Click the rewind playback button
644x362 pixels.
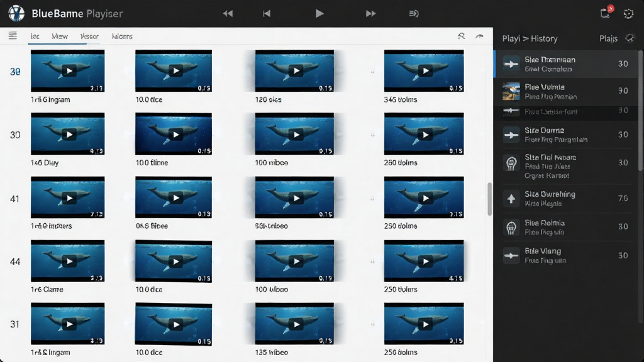tap(228, 14)
